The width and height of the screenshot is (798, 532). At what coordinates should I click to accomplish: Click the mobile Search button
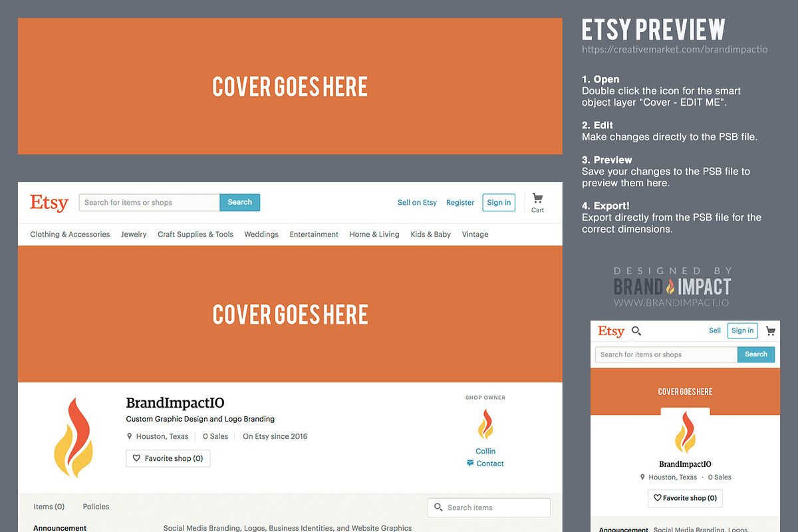coord(756,354)
